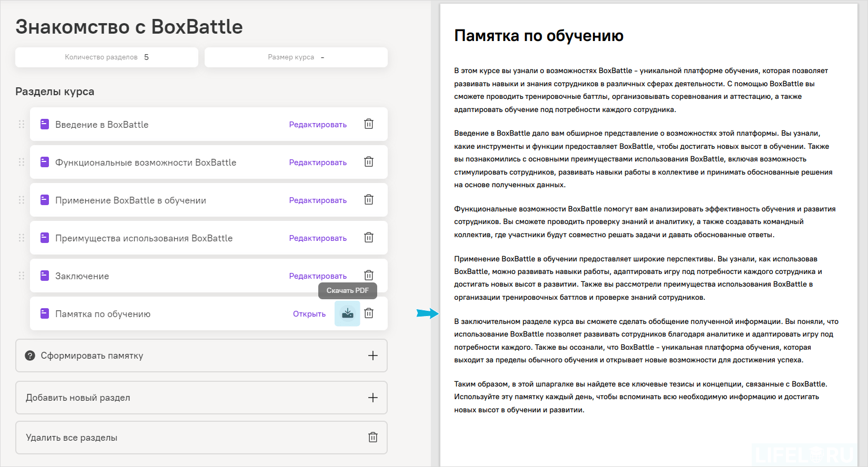Screen dimensions: 868x467
Task: Click Разделы курса heading
Action: 55,92
